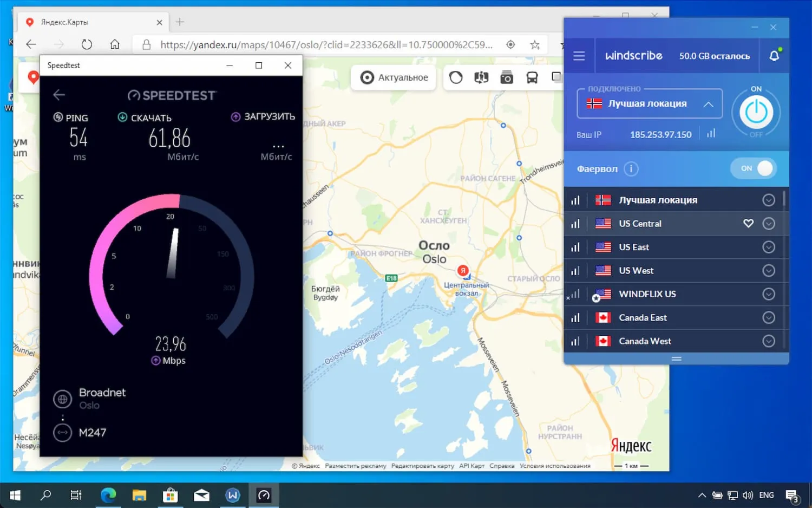Click the 50.0 GB осталось data label
Viewport: 812px width, 508px height.
[x=715, y=56]
